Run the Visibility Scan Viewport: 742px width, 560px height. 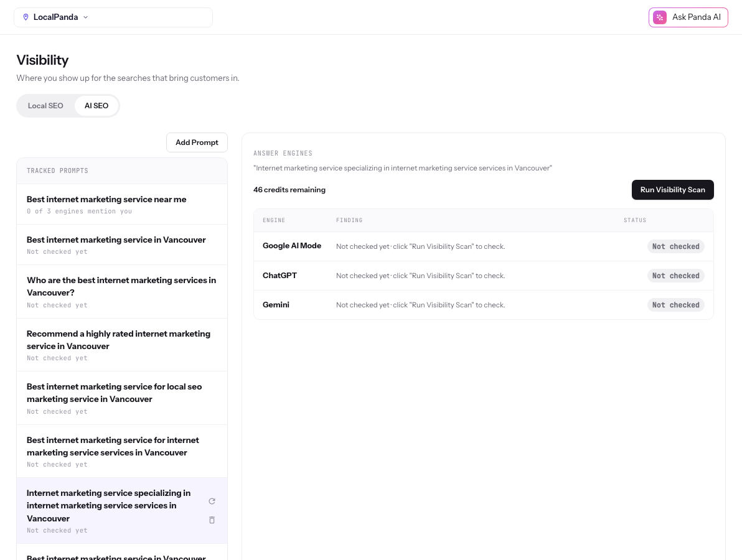click(x=672, y=190)
